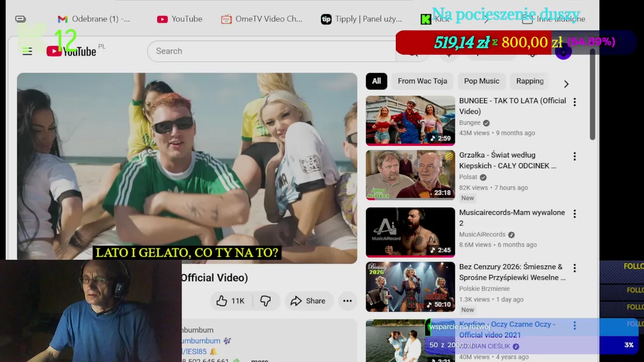Select the From Wac Toja chip

click(422, 81)
